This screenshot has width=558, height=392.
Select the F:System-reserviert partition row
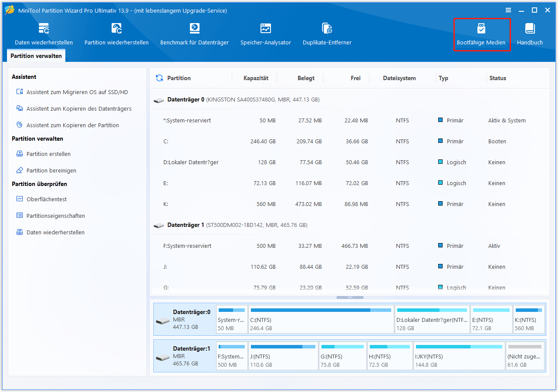click(350, 246)
